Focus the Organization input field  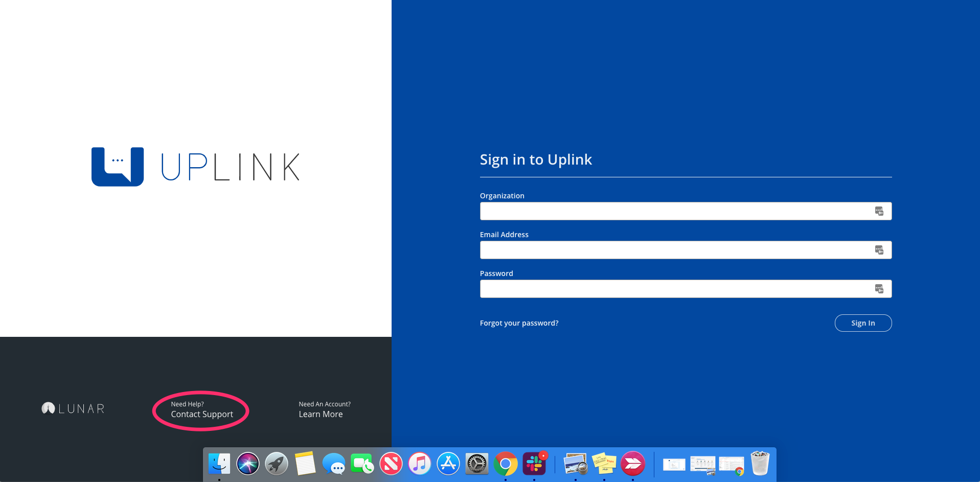[686, 211]
